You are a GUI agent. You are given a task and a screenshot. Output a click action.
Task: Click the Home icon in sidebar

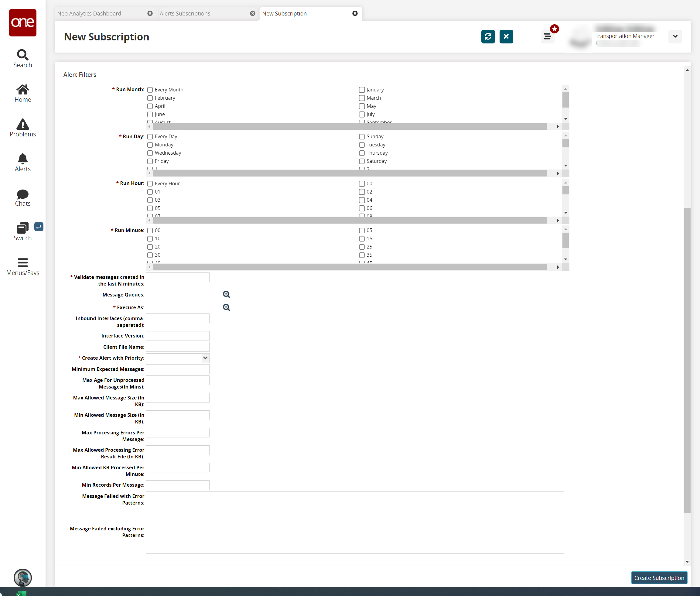pos(22,94)
